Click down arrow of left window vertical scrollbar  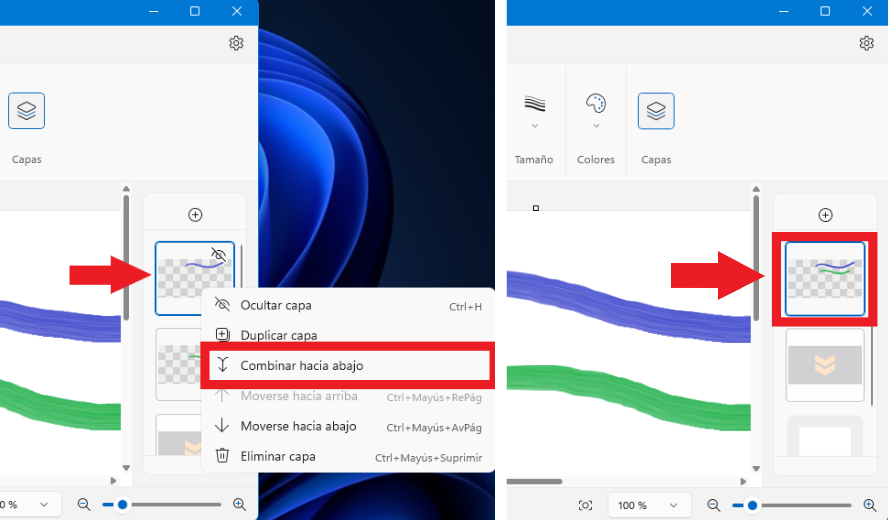point(126,468)
